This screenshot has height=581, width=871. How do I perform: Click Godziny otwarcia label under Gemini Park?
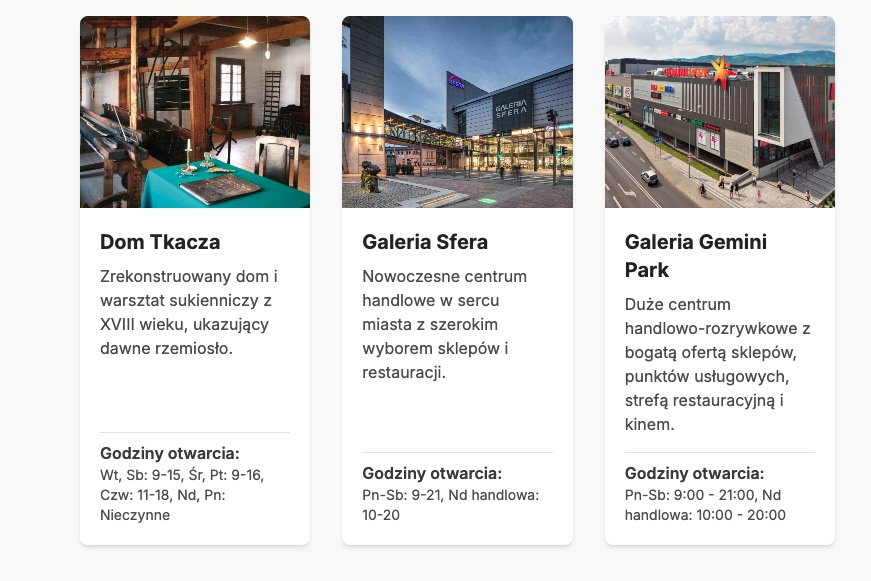click(694, 473)
